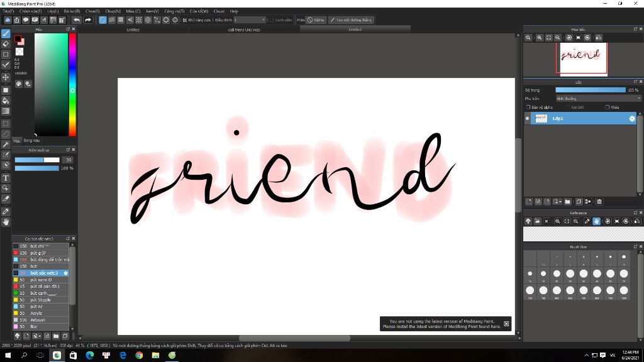Select the Text tool
The image size is (644, 362).
pos(6,178)
